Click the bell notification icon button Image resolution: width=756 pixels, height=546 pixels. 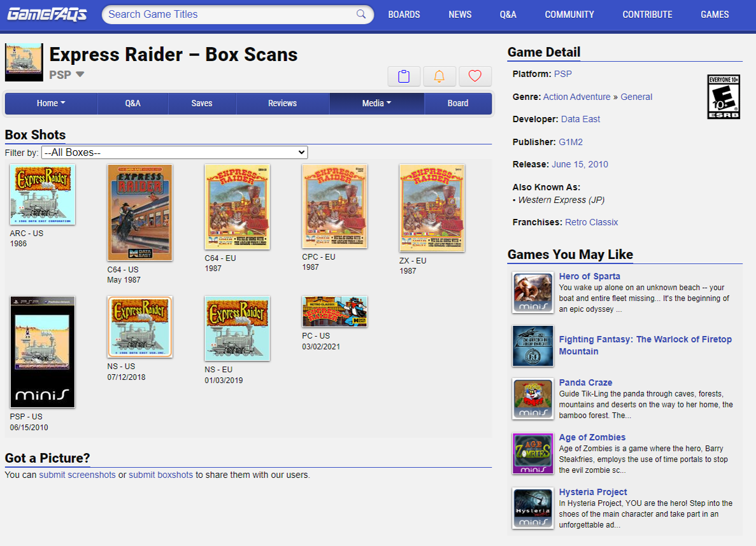click(439, 76)
